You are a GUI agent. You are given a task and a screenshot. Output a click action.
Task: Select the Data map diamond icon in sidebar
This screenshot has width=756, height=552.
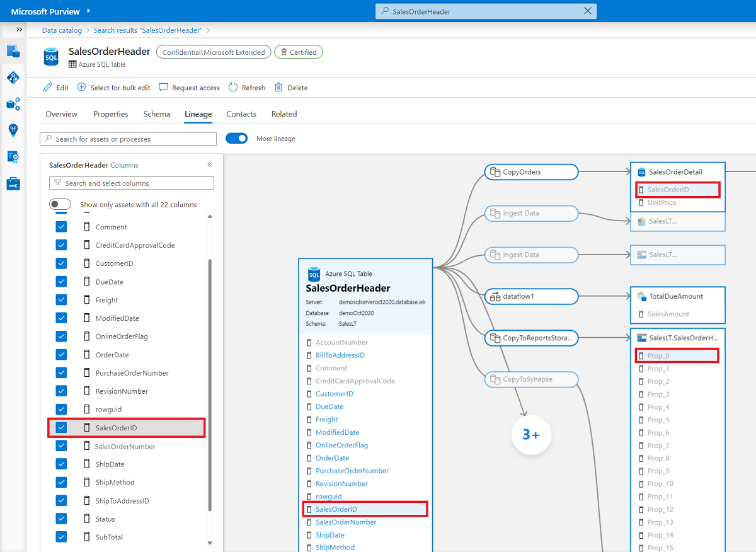[13, 78]
